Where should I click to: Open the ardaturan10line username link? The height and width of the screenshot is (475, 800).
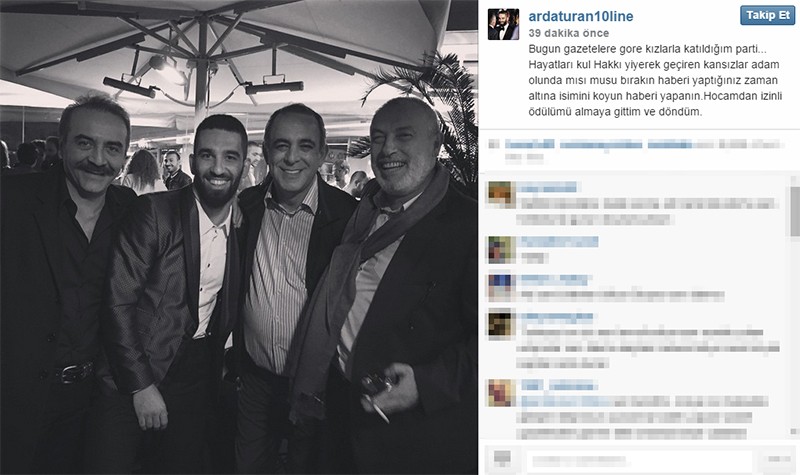[581, 16]
